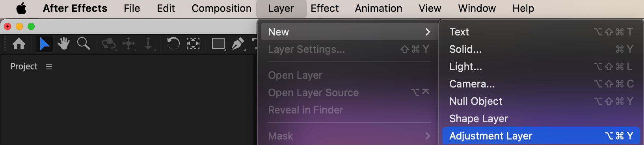Select the Selection arrow tool
Image resolution: width=644 pixels, height=145 pixels.
(x=44, y=43)
